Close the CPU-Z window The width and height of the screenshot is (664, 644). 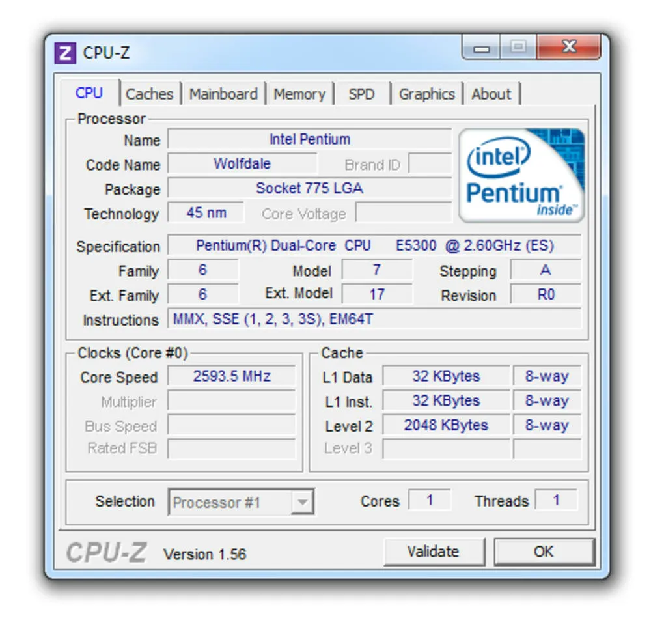(568, 48)
